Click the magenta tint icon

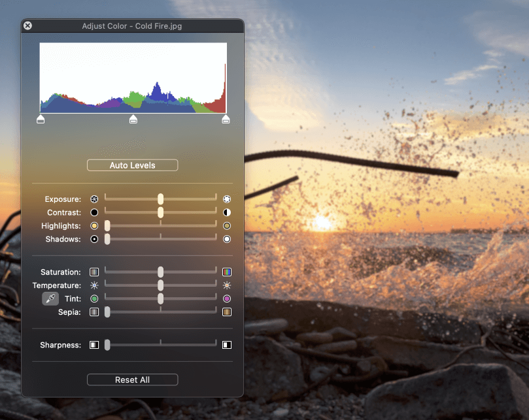click(x=227, y=299)
